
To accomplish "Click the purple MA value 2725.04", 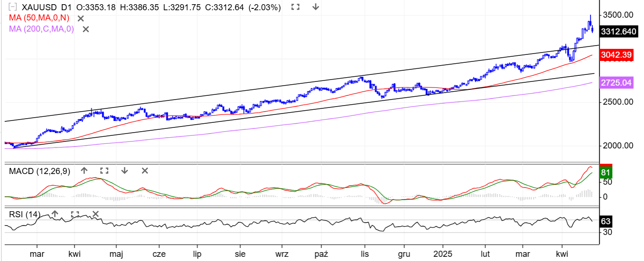I will 616,83.
